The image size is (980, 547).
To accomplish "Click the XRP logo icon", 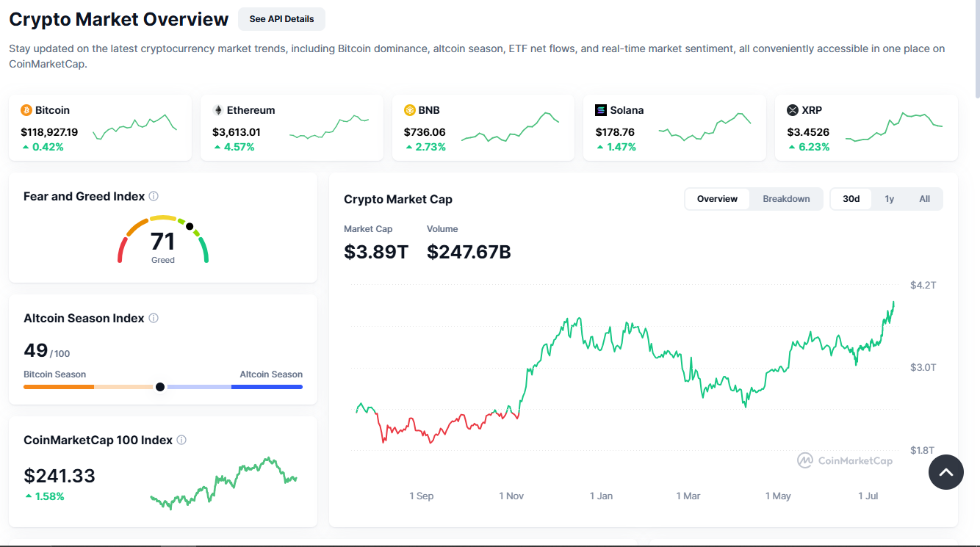I will pyautogui.click(x=793, y=110).
